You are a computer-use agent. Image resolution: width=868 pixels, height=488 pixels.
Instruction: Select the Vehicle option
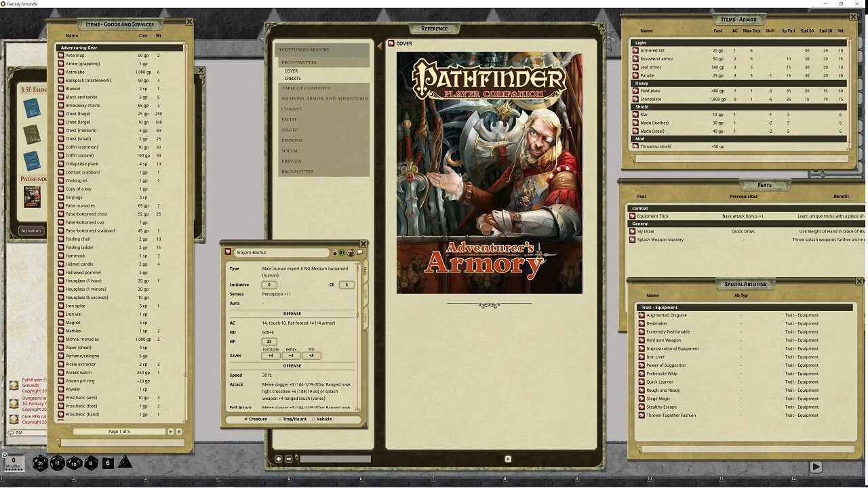coord(322,419)
